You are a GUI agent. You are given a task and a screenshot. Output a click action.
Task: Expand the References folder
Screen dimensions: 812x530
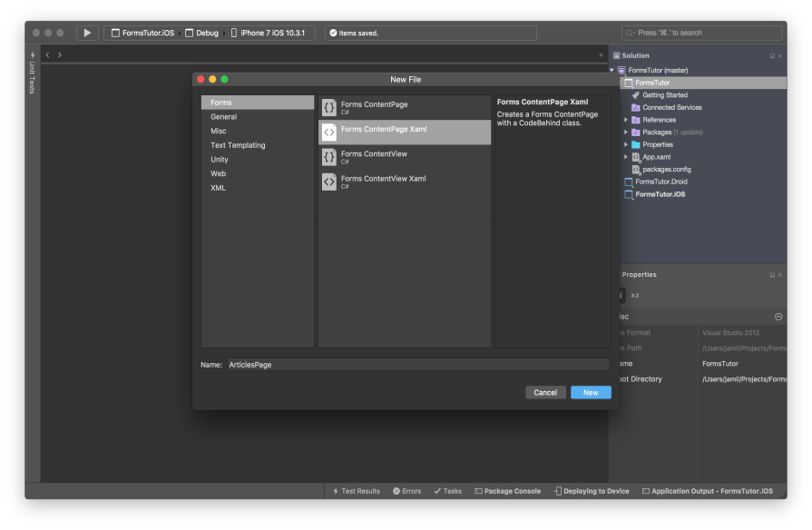click(626, 119)
